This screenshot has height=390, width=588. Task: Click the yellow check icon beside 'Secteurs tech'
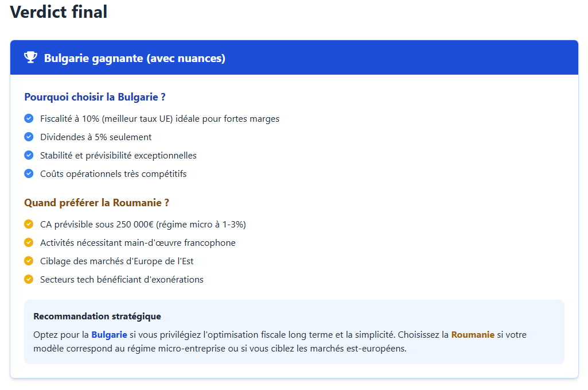29,279
